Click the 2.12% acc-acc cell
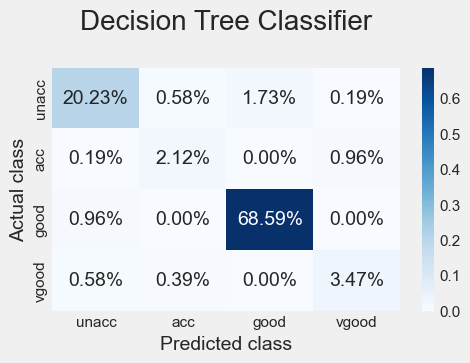Screen dimensions: 470x363 pos(182,159)
